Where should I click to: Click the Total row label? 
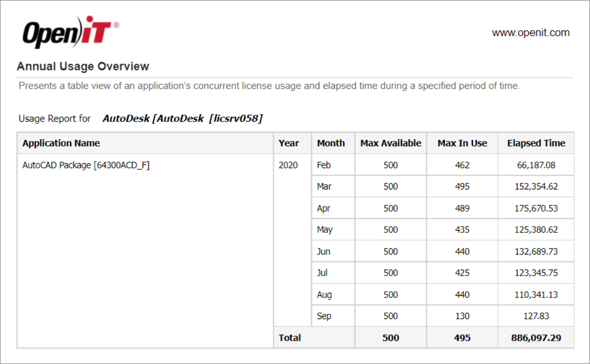click(314, 338)
